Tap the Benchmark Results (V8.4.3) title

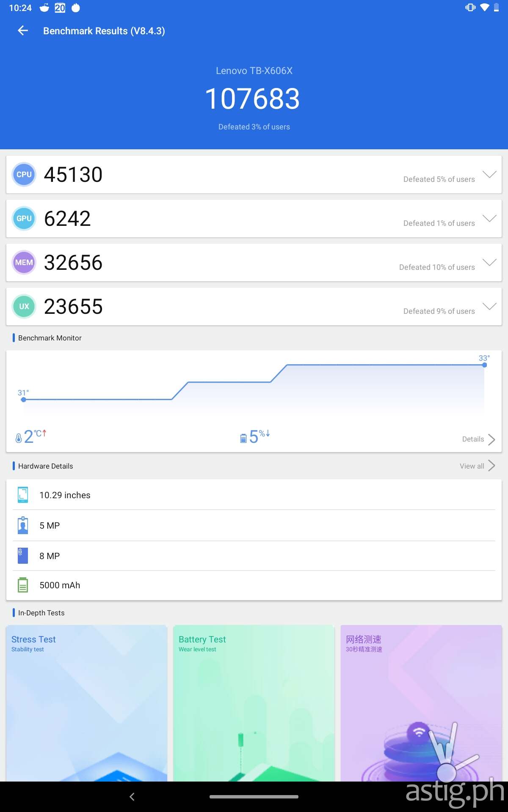(x=104, y=31)
